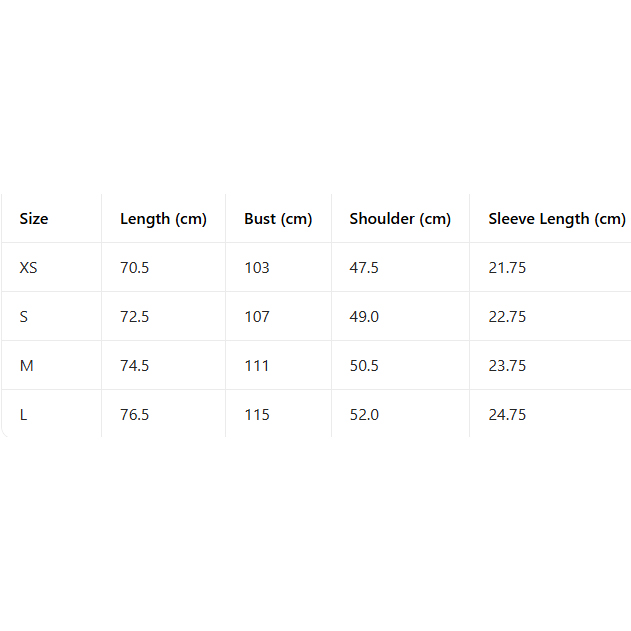This screenshot has width=631, height=631.
Task: Click the 103 bust cell
Action: click(x=257, y=268)
